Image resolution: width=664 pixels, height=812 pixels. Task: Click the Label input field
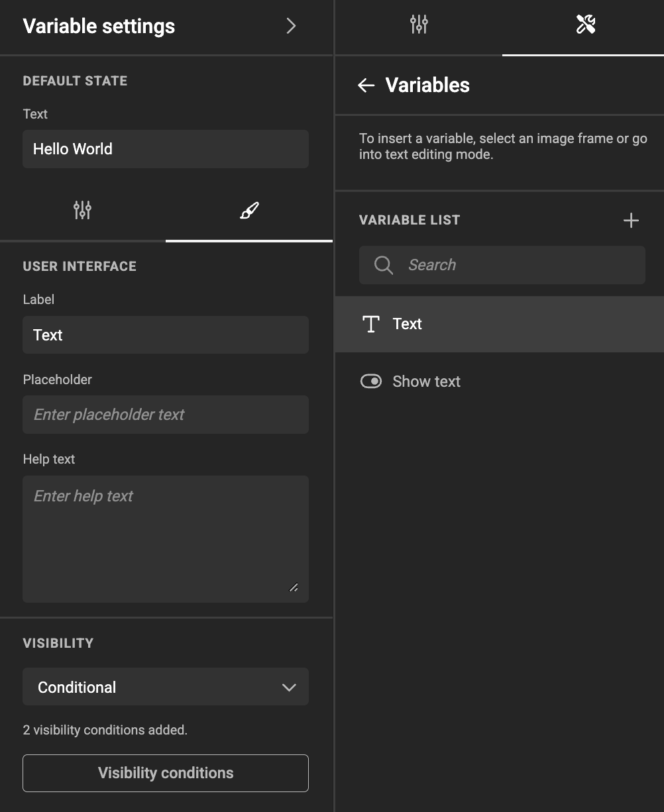point(166,335)
